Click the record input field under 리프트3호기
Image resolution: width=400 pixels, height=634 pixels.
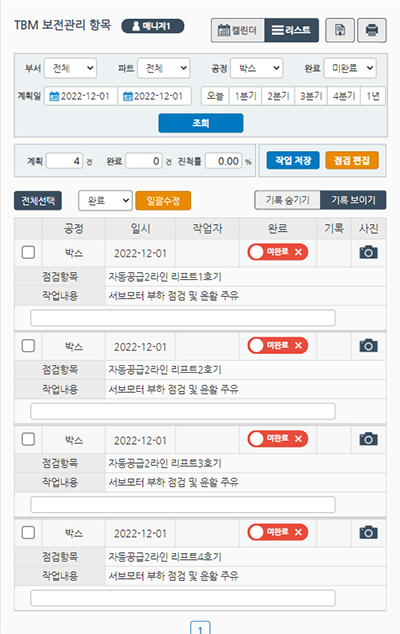coord(183,505)
